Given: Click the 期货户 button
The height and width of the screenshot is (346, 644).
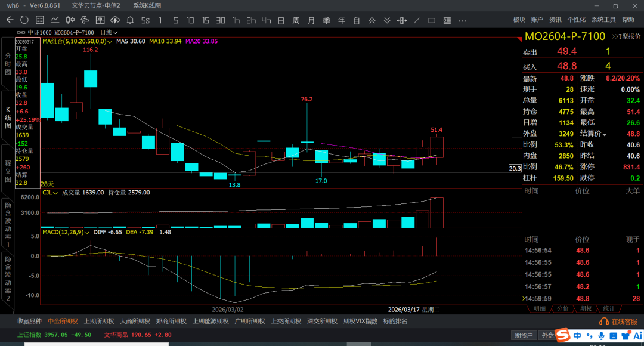Looking at the screenshot, I should coord(524,336).
